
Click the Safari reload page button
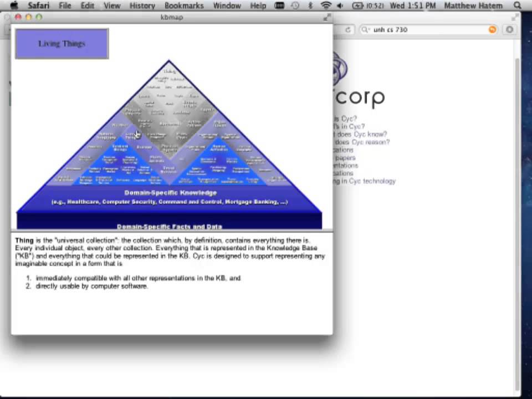click(x=348, y=30)
